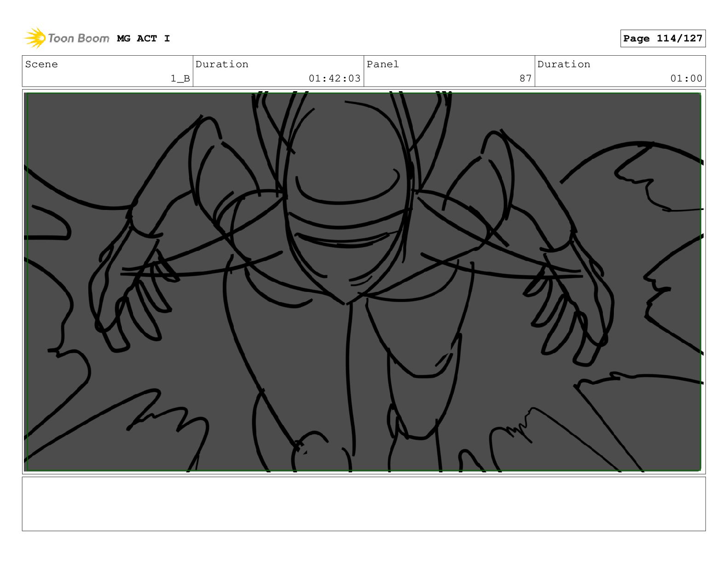Select the scene duration '01:42:03'
Screen dimensions: 728x564
click(335, 79)
